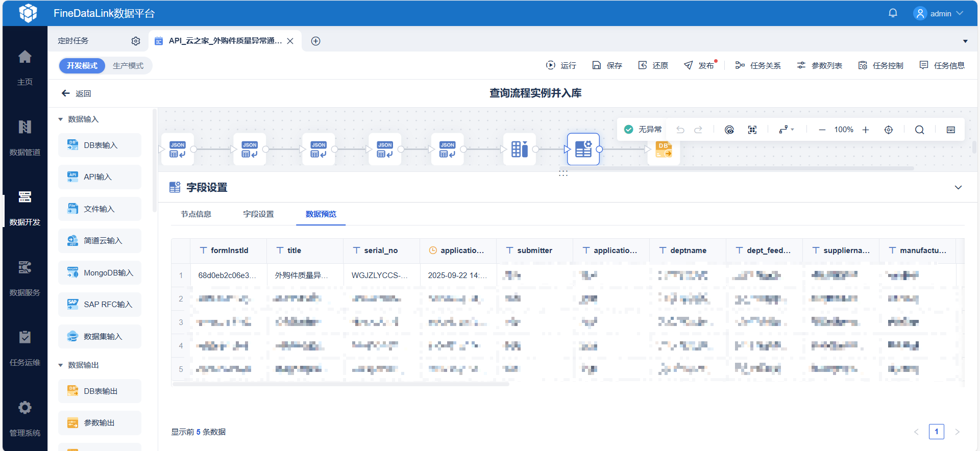
Task: Click the notification bell icon
Action: 893,13
